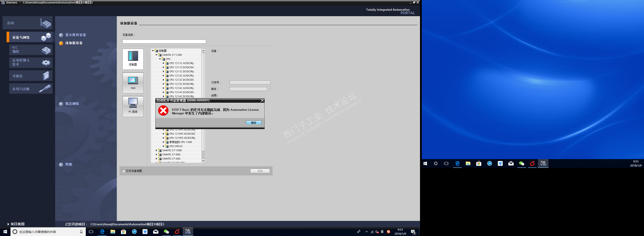The height and width of the screenshot is (236, 644).
Task: Click the TIA V14 taskbar icon
Action: [188, 231]
